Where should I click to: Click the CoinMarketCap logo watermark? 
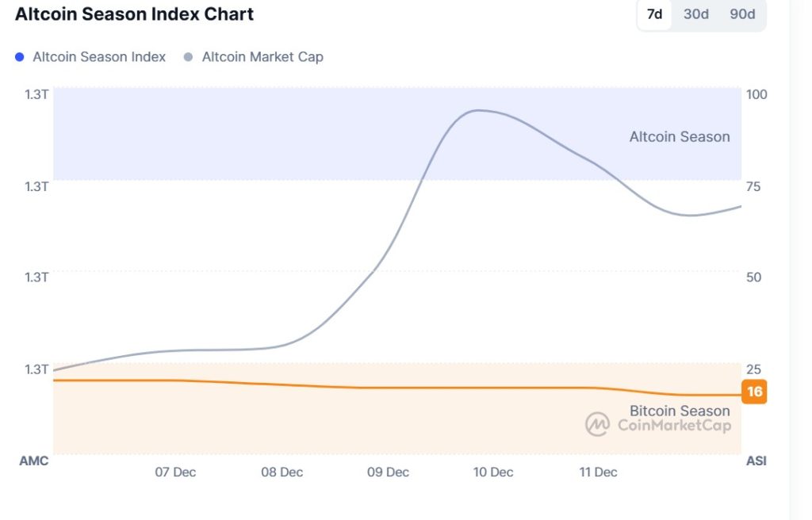(660, 424)
